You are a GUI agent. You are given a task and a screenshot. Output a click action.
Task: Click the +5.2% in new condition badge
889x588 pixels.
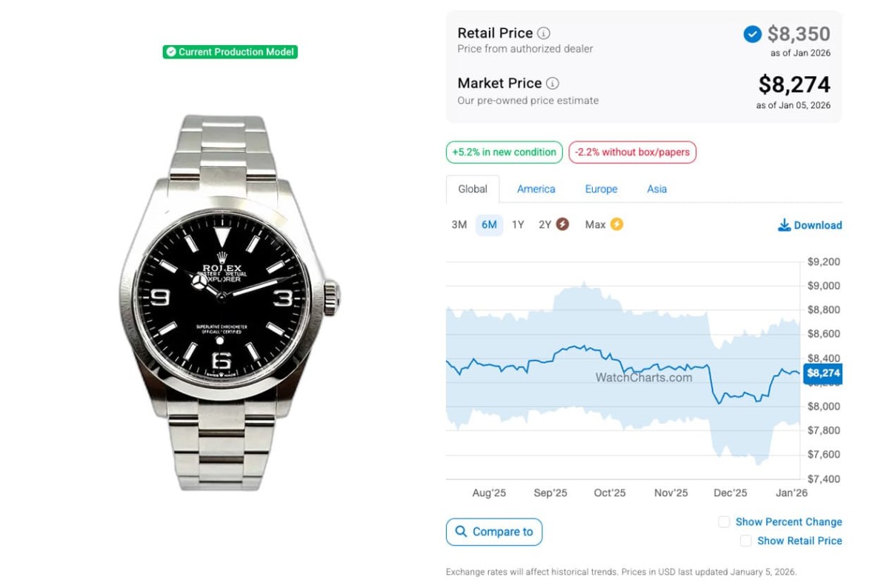click(x=504, y=153)
